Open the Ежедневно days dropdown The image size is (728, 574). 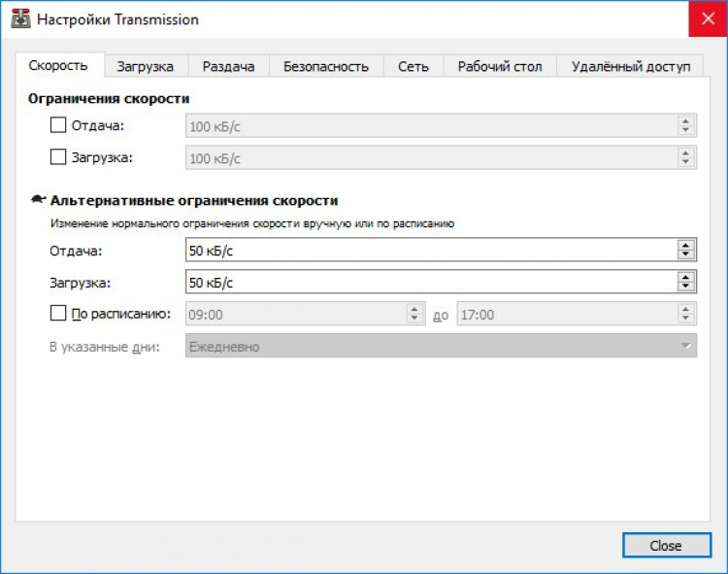(x=441, y=346)
